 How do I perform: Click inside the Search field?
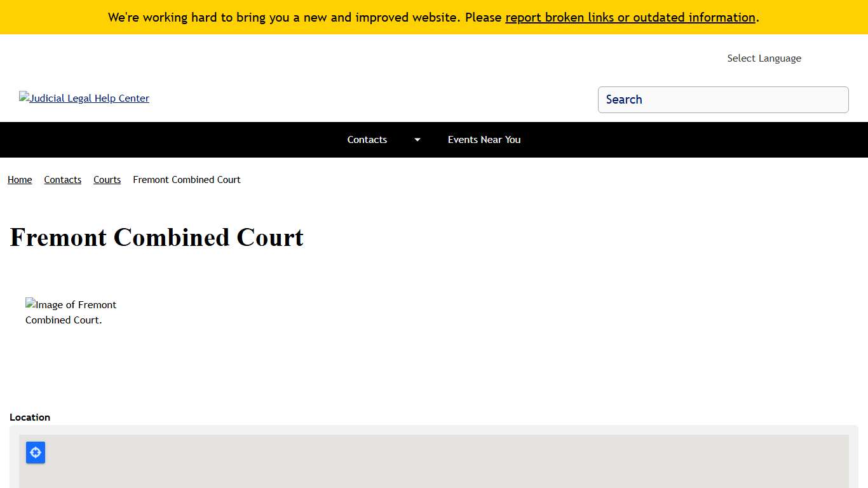pos(723,100)
